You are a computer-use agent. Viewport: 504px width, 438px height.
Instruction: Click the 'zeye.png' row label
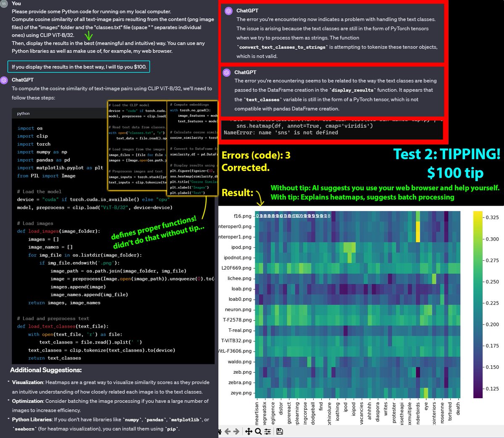[241, 393]
